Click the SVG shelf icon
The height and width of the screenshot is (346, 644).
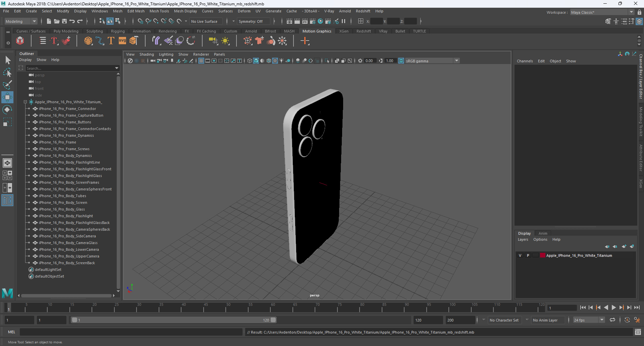click(122, 41)
